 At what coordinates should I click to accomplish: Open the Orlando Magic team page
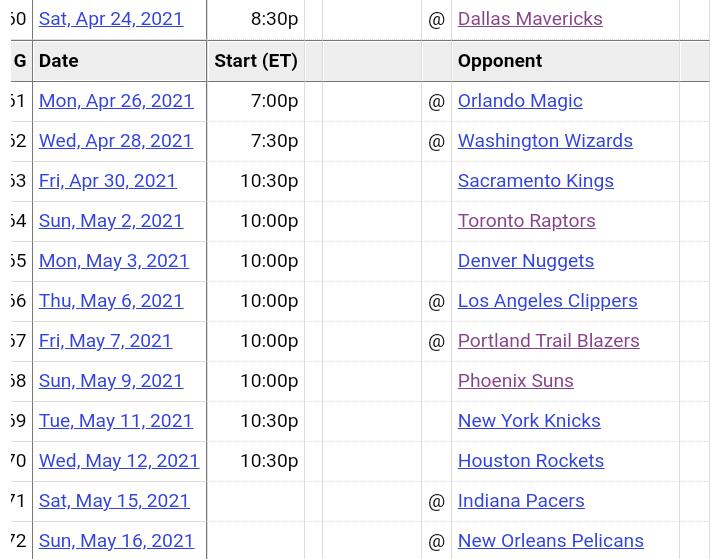coord(519,101)
